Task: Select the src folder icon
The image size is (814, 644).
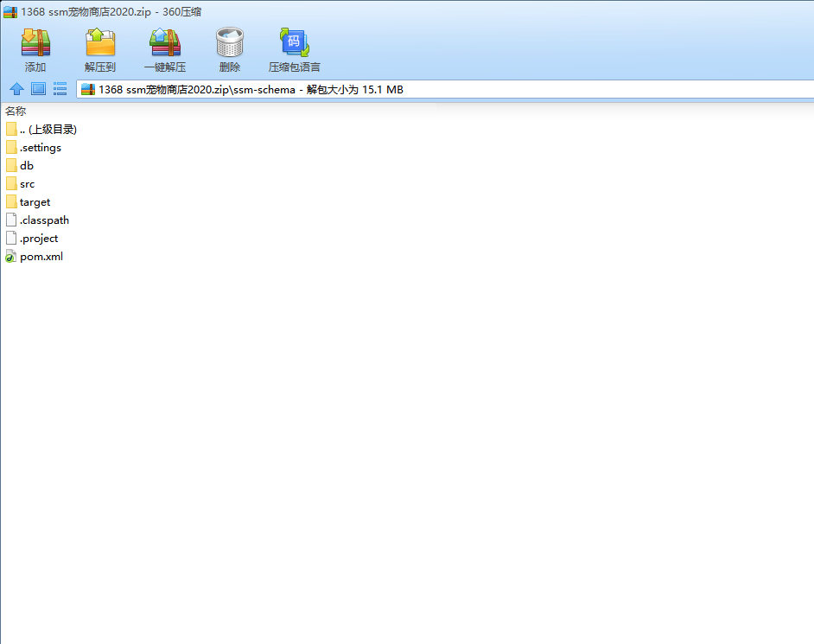Action: (x=11, y=184)
